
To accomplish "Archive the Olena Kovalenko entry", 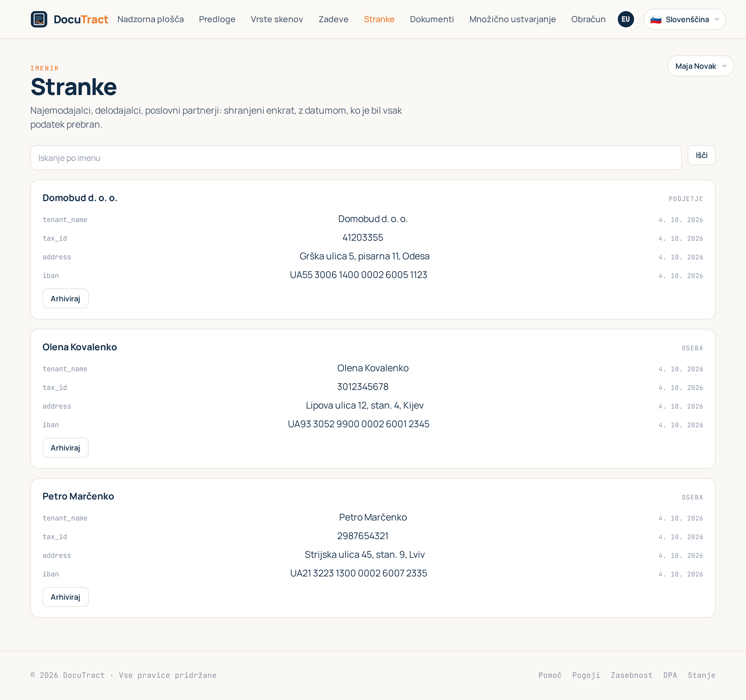I will [x=65, y=447].
